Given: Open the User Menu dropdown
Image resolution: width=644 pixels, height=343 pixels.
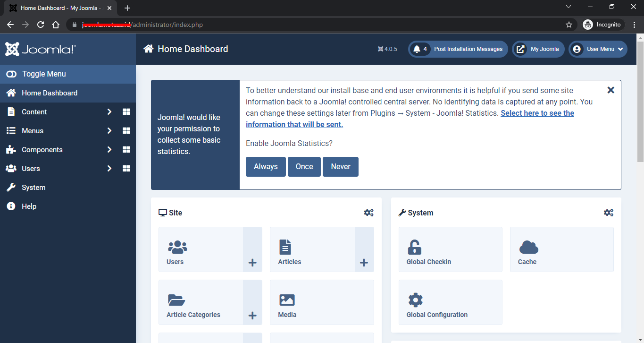Looking at the screenshot, I should coord(598,49).
